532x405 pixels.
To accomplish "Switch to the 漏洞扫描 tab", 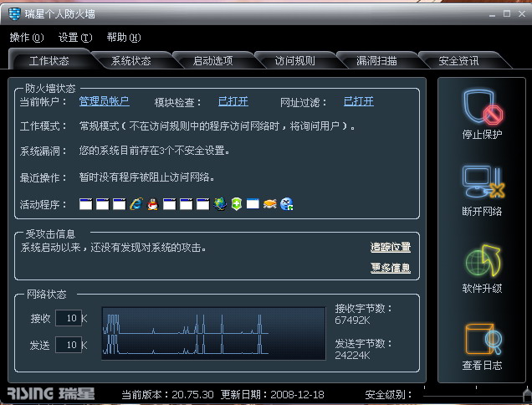I will (376, 61).
